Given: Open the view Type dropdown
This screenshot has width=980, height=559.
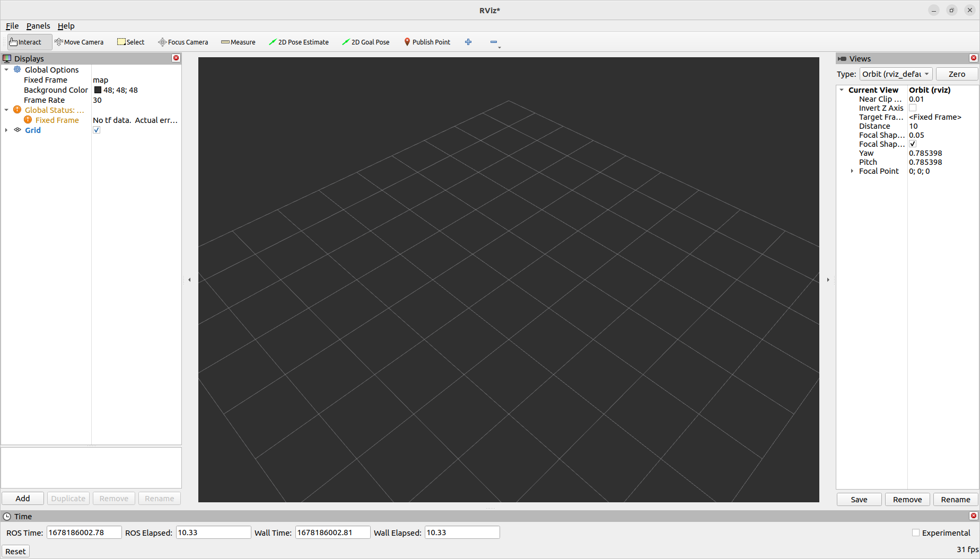Looking at the screenshot, I should (896, 74).
